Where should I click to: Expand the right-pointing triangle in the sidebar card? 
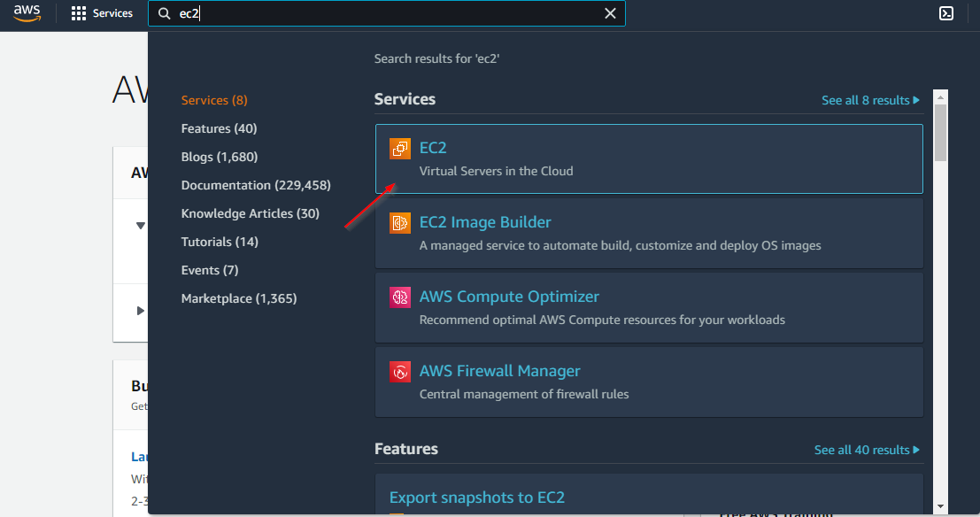click(x=140, y=310)
